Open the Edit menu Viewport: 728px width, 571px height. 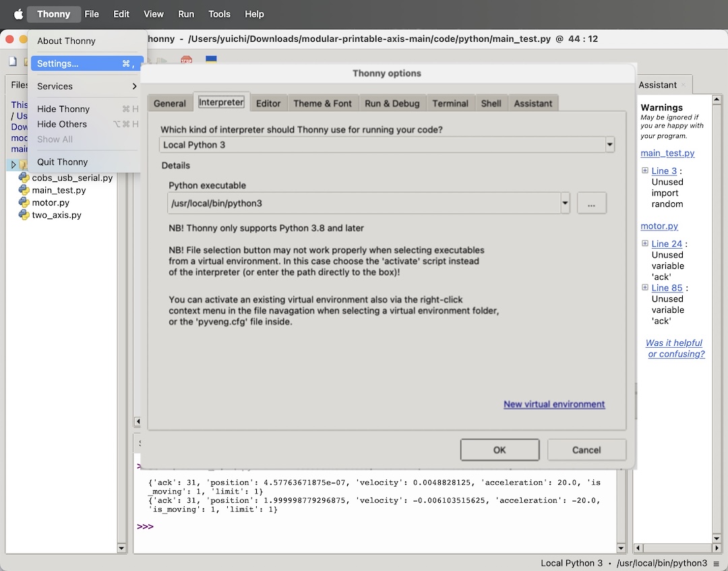121,14
